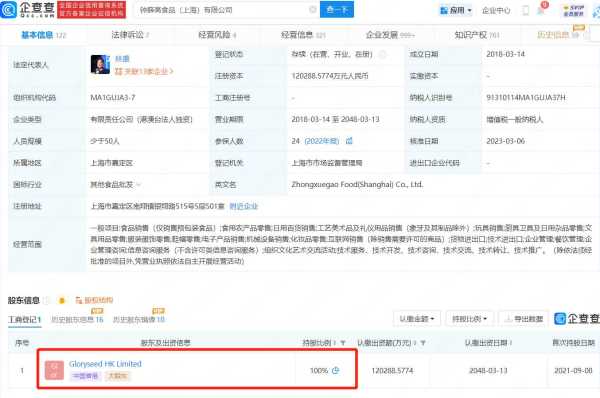Image resolution: width=600 pixels, height=398 pixels.
Task: Clear the search box with the X icon
Action: click(x=313, y=10)
